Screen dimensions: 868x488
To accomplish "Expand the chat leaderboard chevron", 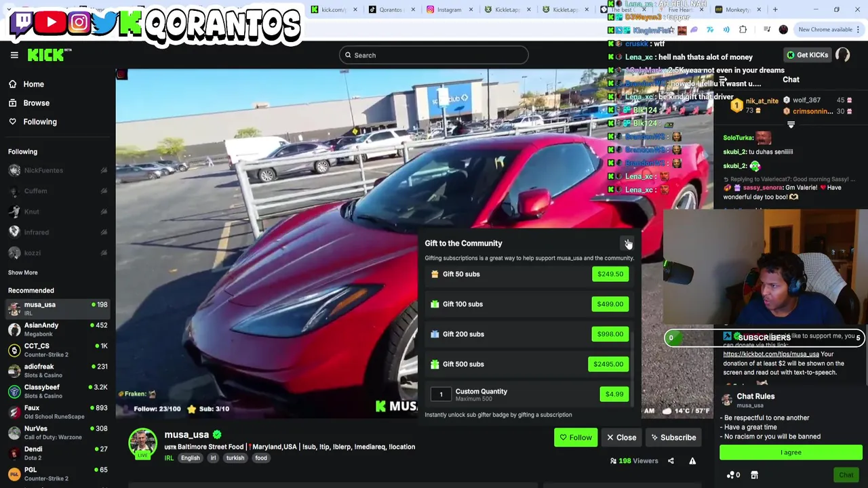I will point(791,125).
